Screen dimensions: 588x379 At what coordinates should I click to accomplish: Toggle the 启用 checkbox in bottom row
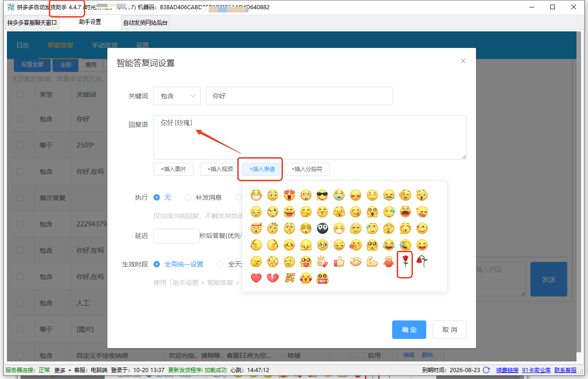pos(360,355)
